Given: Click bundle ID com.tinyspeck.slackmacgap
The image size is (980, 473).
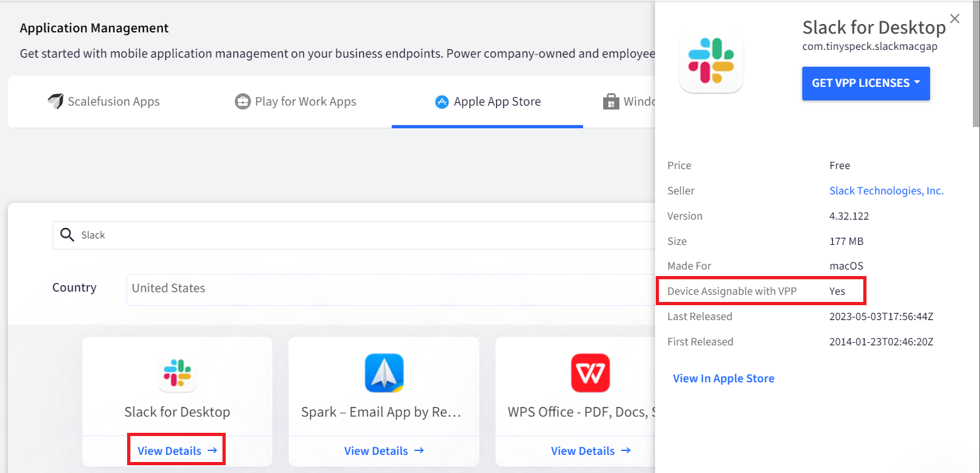Looking at the screenshot, I should point(870,47).
